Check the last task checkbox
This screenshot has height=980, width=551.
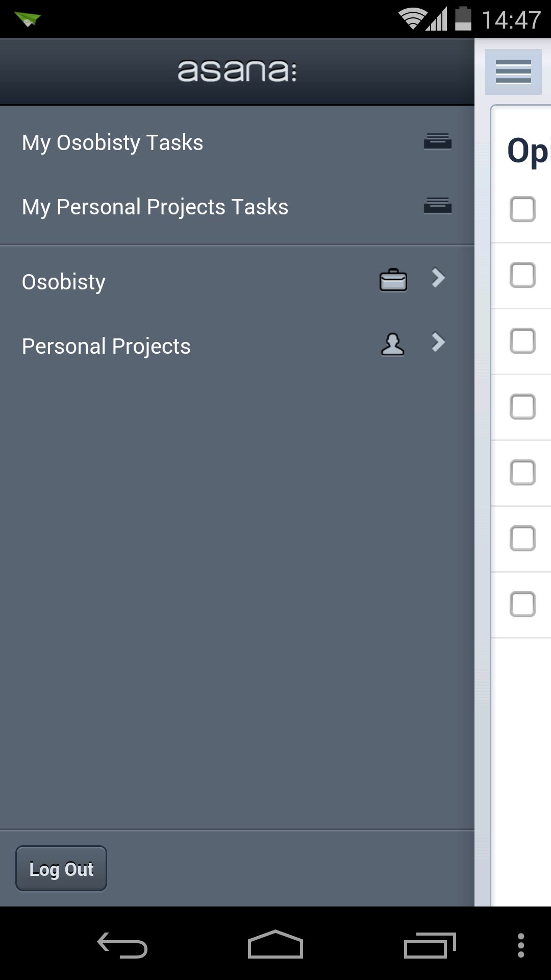pyautogui.click(x=522, y=604)
